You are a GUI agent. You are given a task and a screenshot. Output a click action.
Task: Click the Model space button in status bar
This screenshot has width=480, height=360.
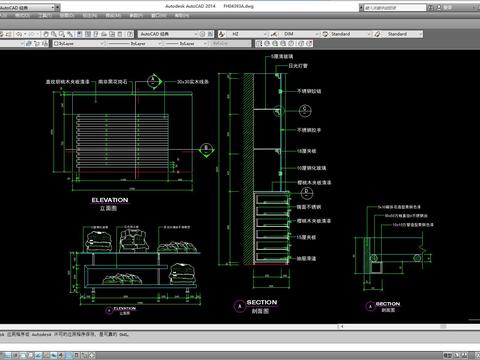448,355
